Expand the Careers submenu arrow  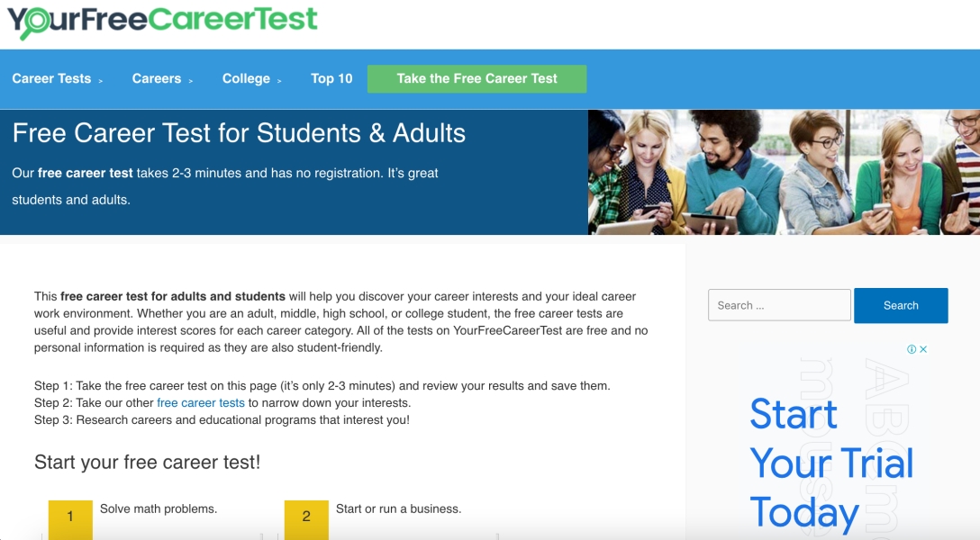(x=190, y=80)
